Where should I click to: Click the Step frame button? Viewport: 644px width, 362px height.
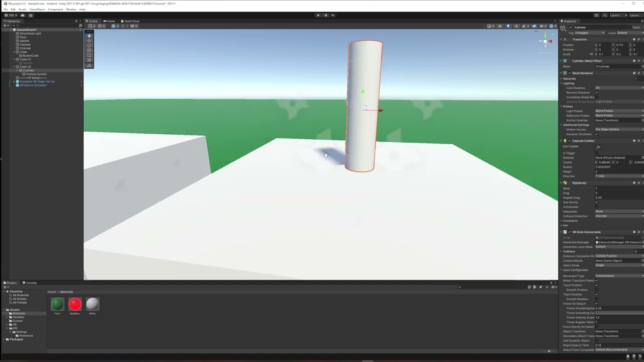[x=333, y=15]
